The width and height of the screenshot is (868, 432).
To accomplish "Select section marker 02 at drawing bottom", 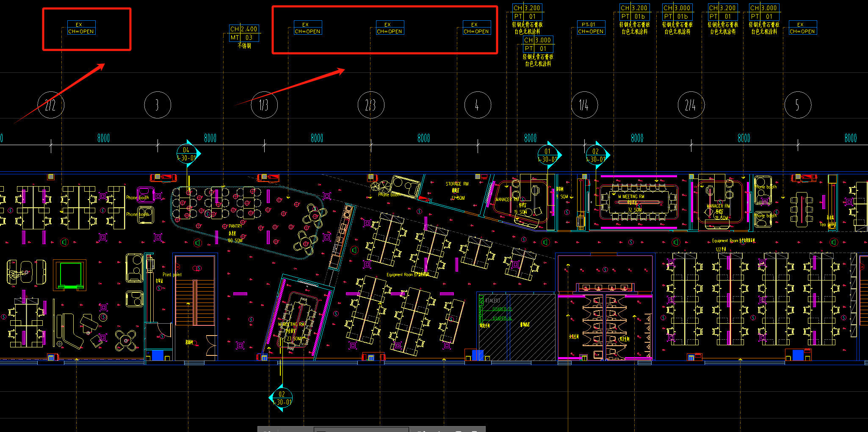I will (x=281, y=398).
